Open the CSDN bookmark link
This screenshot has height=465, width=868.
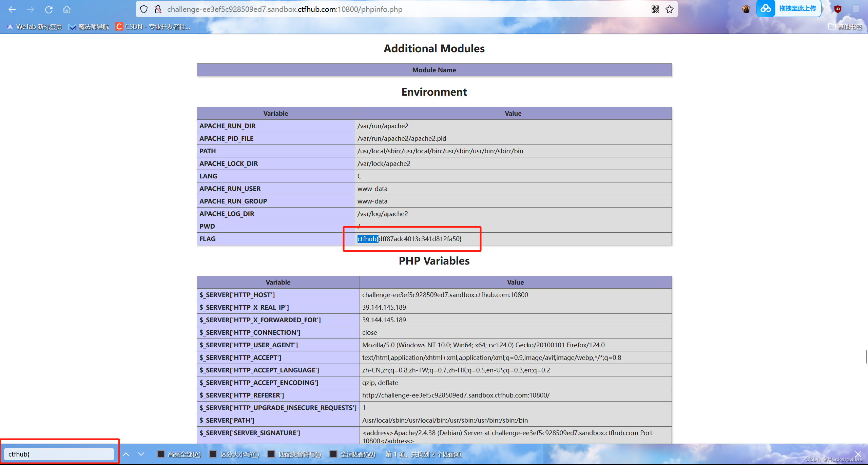(x=153, y=26)
